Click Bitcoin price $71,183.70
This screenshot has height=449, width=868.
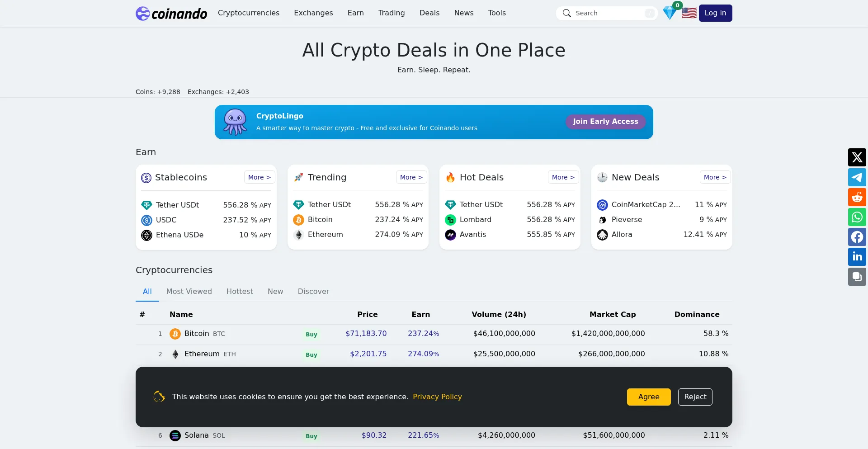366,334
